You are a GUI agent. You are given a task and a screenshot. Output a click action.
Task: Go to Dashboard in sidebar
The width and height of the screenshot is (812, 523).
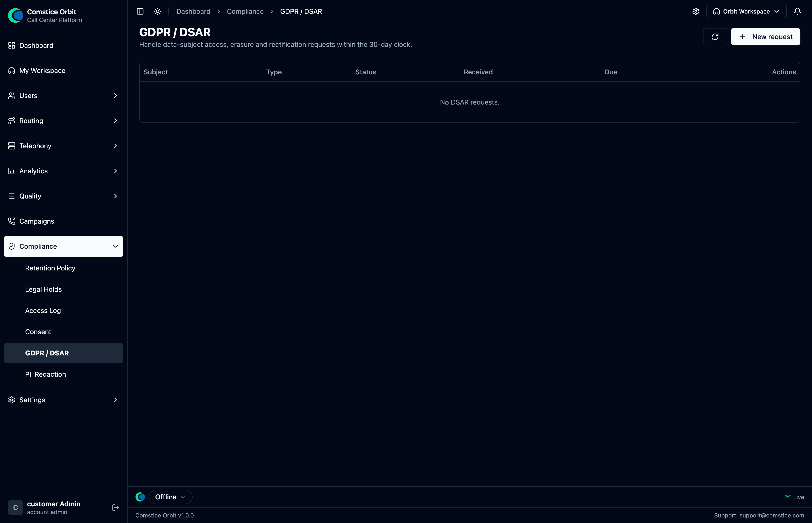(63, 45)
